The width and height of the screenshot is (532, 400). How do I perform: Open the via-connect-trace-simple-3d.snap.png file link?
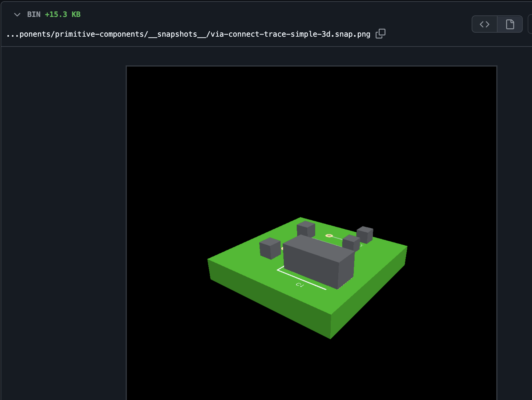[188, 34]
